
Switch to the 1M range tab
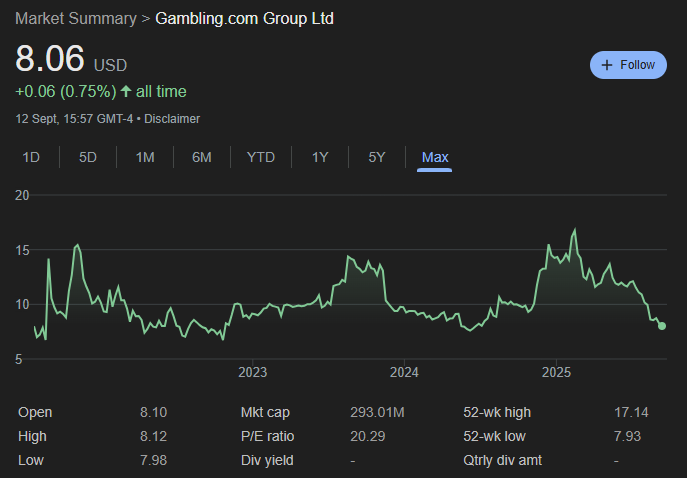coord(145,157)
